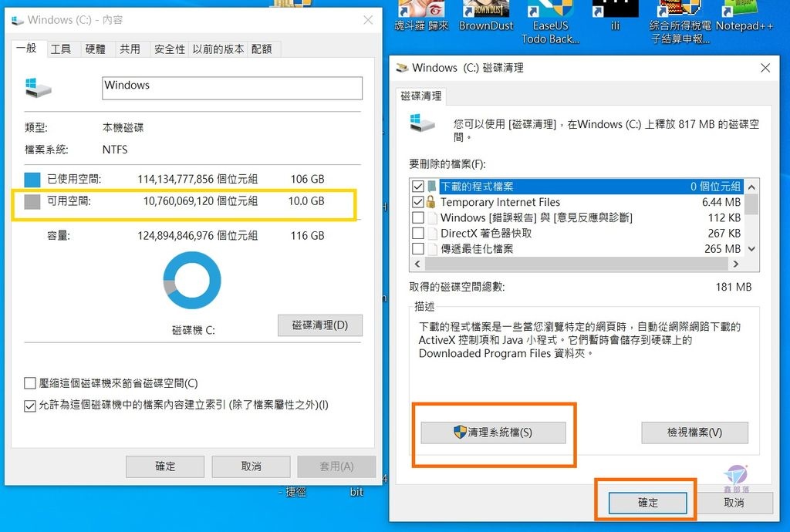Click the horizontal scrollbar track in file list
The image size is (790, 532).
(576, 264)
